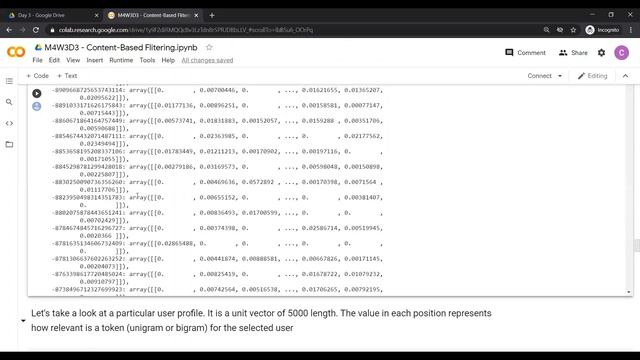
Task: Click output row starting -8823950498314351783
Action: [x=217, y=201]
